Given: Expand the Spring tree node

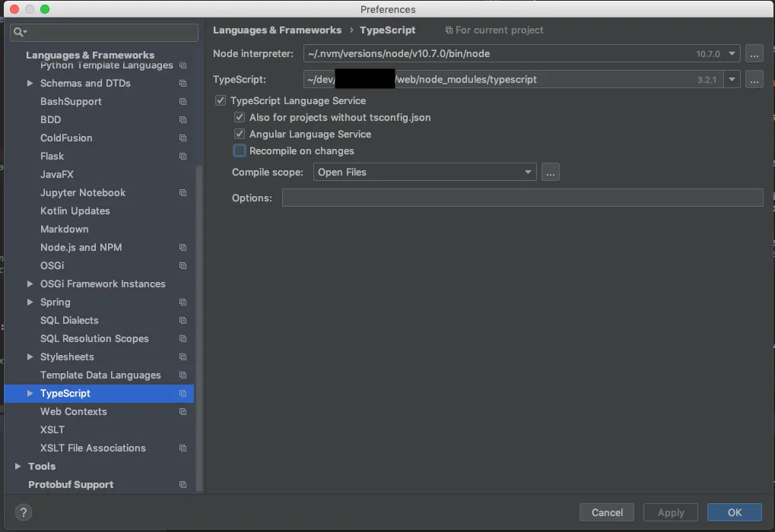Looking at the screenshot, I should pos(30,302).
